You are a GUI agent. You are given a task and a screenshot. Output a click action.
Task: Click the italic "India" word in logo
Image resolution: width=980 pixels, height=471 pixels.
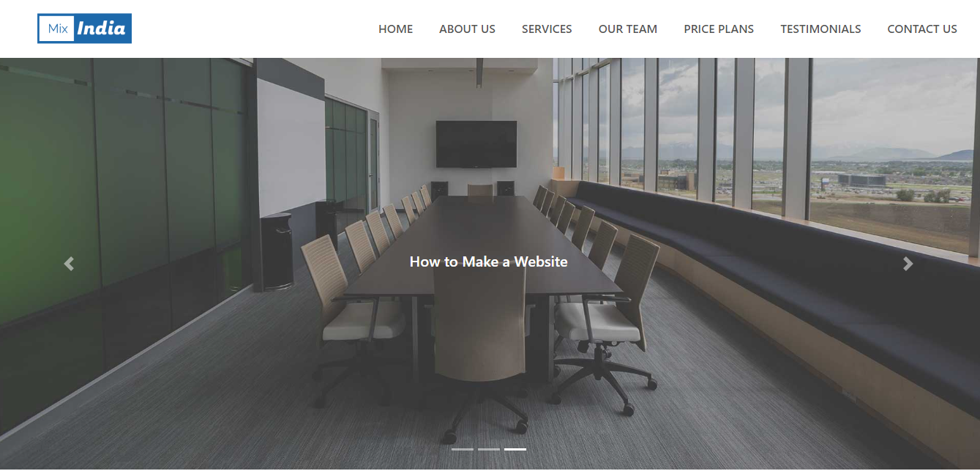pos(101,29)
